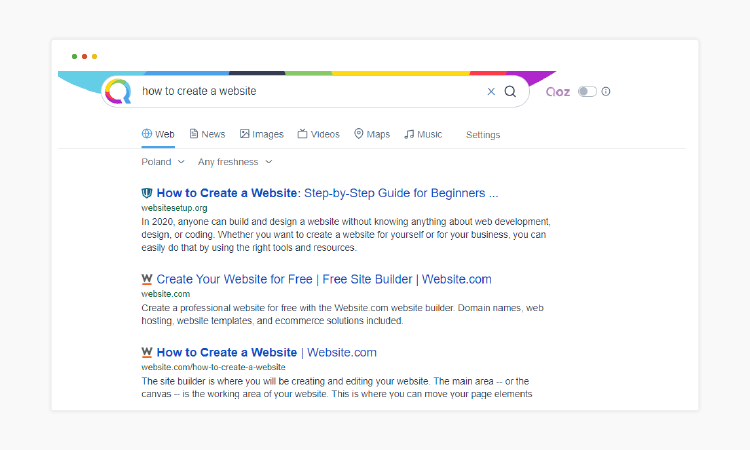Toggle the Qoz switch
750x450 pixels.
(587, 91)
